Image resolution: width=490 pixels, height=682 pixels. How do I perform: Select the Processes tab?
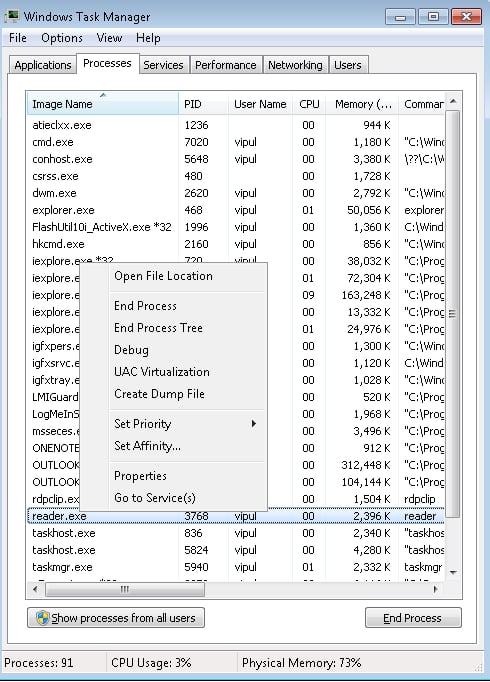click(x=107, y=64)
